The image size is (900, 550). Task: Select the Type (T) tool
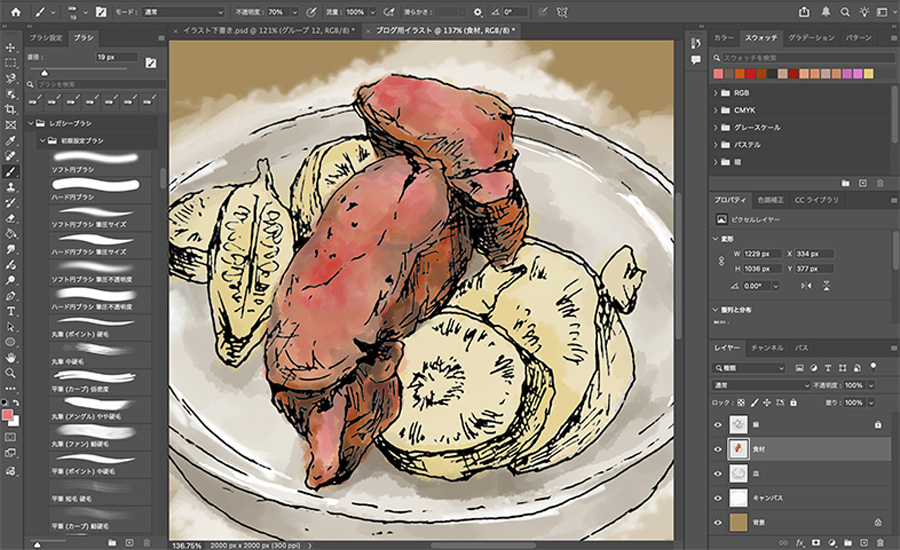10,311
